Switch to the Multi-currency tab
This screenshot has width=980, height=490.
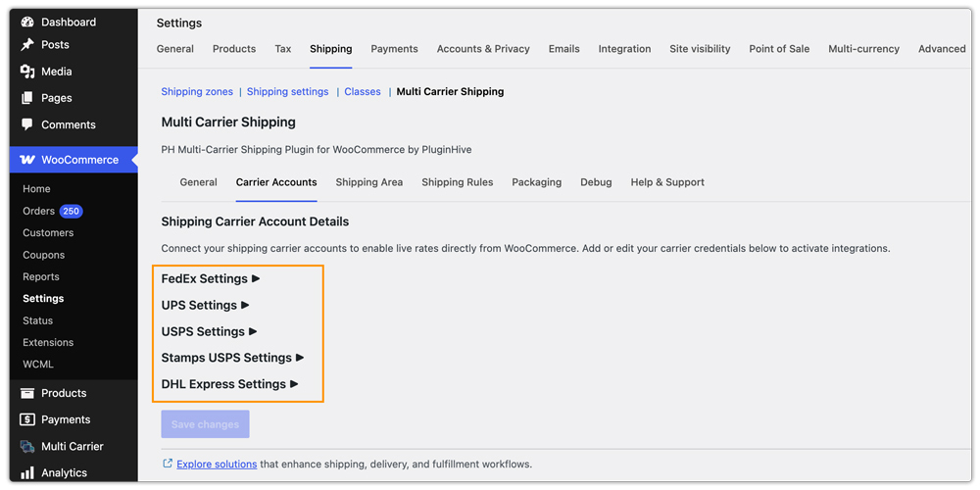(863, 49)
